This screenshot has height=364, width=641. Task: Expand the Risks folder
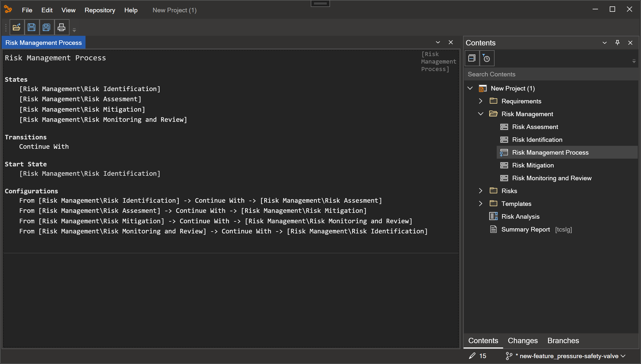pos(481,191)
